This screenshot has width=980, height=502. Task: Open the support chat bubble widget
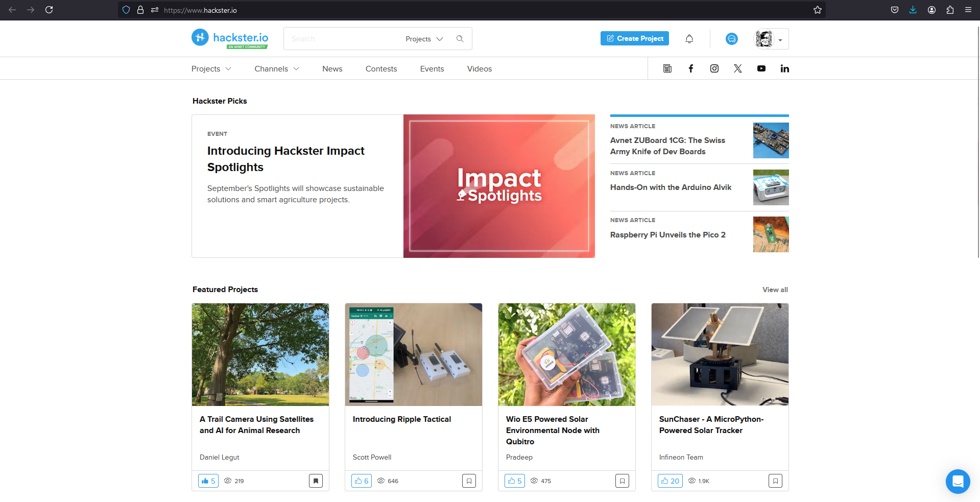[958, 482]
